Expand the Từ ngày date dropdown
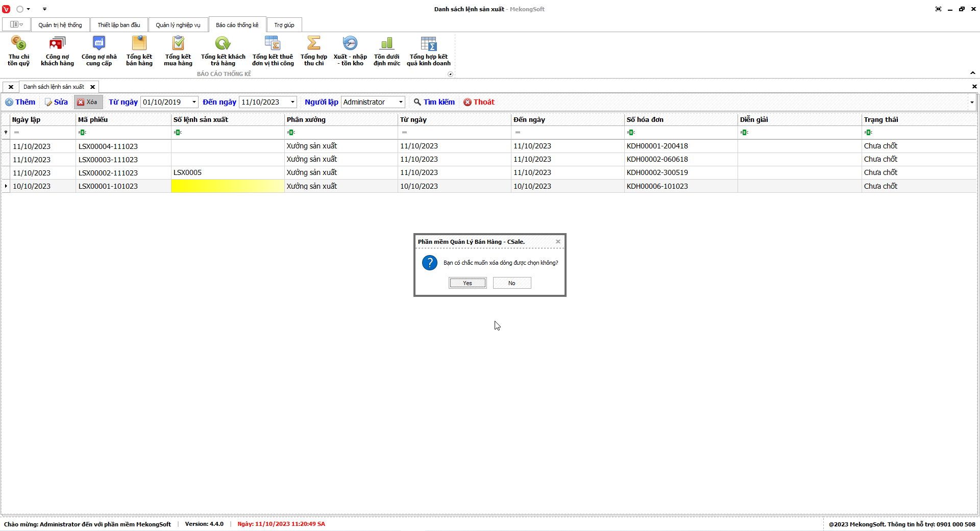The height and width of the screenshot is (531, 980). [194, 102]
